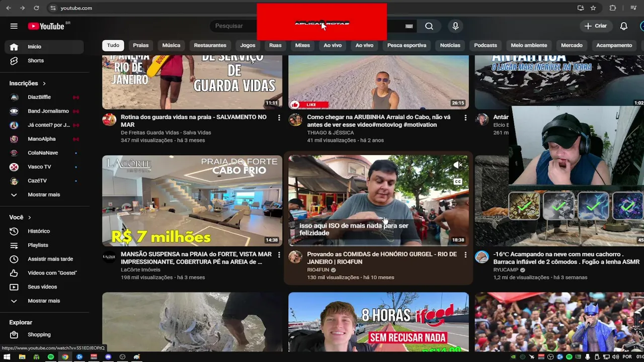
Task: Select the Música filter chip
Action: (x=171, y=45)
